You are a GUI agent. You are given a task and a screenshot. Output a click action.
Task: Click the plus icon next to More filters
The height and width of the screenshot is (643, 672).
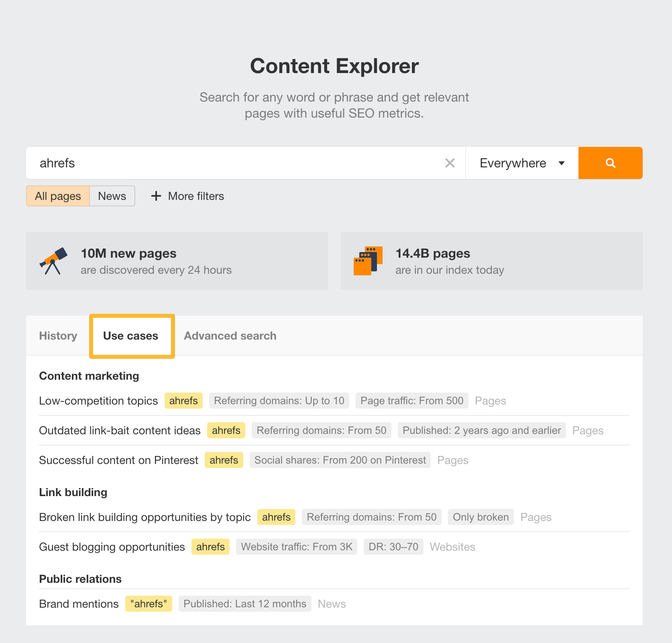tap(156, 196)
